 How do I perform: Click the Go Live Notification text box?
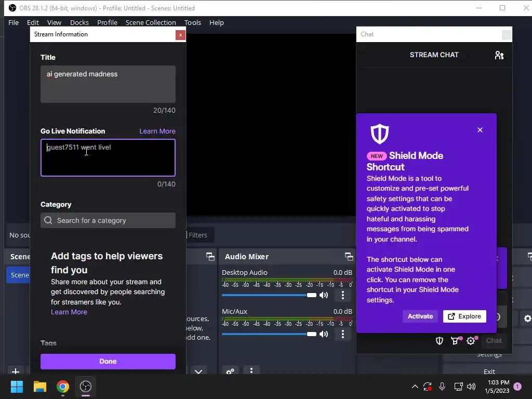pos(108,158)
